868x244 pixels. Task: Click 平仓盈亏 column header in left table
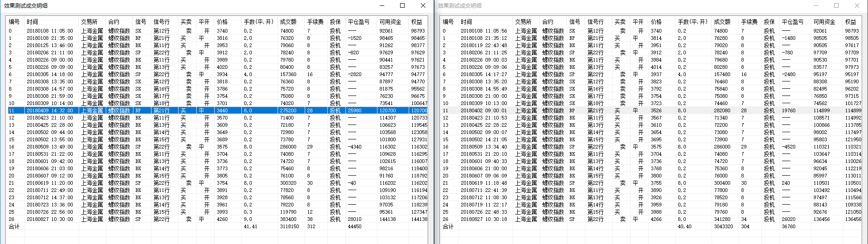359,22
